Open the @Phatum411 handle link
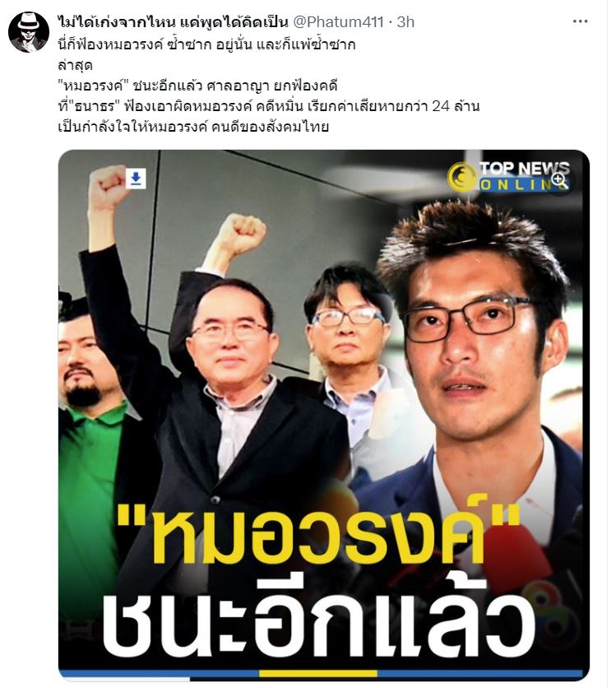Image resolution: width=616 pixels, height=688 pixels. pyautogui.click(x=338, y=21)
